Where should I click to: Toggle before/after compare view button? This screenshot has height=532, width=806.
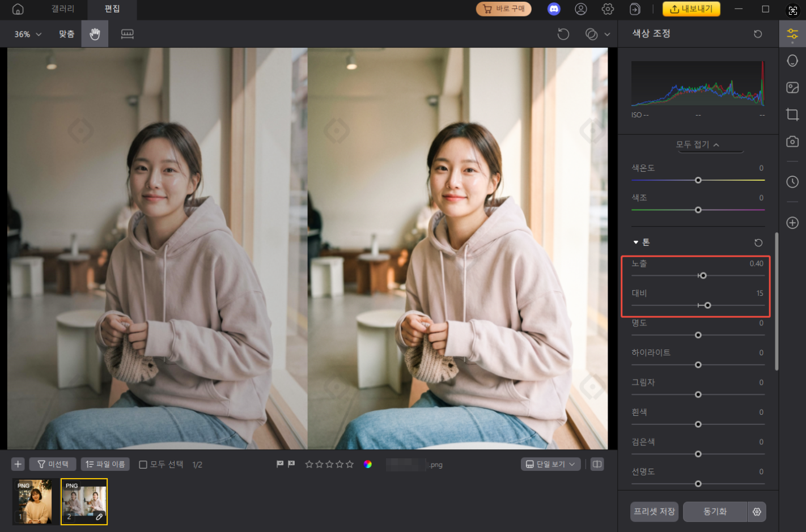[597, 464]
